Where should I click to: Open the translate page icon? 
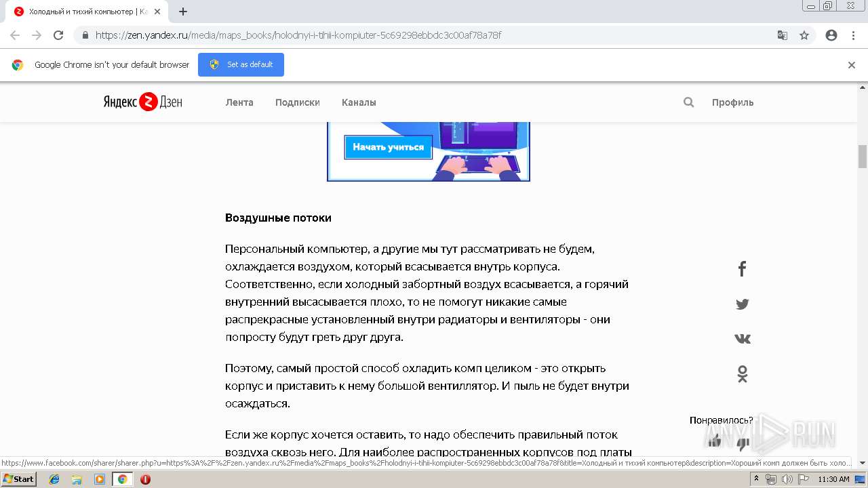click(x=782, y=35)
